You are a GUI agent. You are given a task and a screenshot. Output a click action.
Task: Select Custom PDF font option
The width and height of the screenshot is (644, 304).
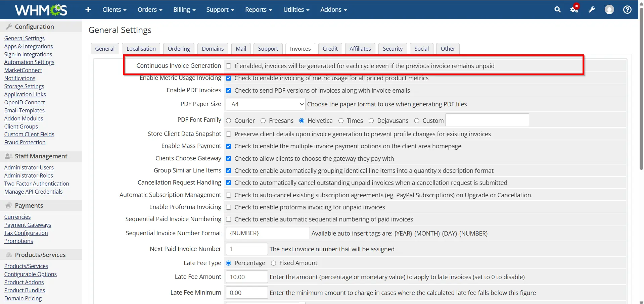(x=417, y=121)
